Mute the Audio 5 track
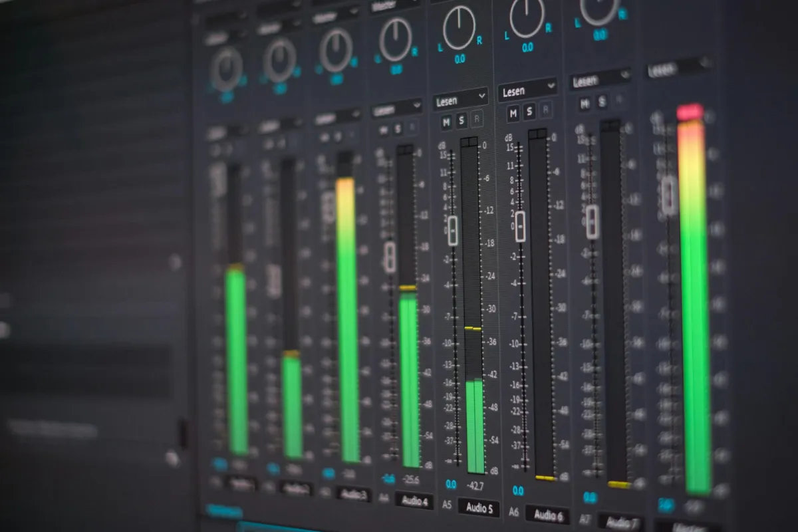 446,120
